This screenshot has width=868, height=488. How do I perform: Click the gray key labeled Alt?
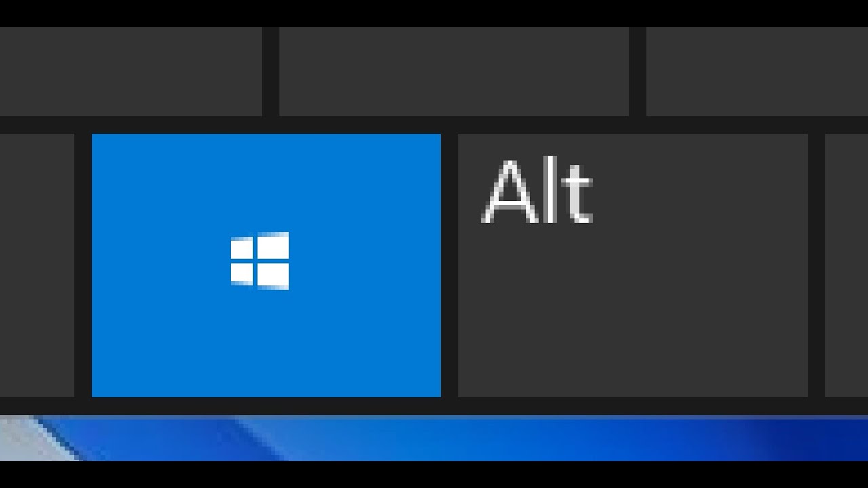633,265
